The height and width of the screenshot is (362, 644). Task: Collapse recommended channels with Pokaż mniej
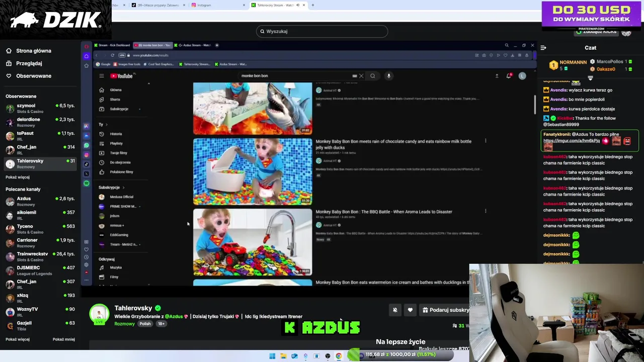pyautogui.click(x=64, y=339)
